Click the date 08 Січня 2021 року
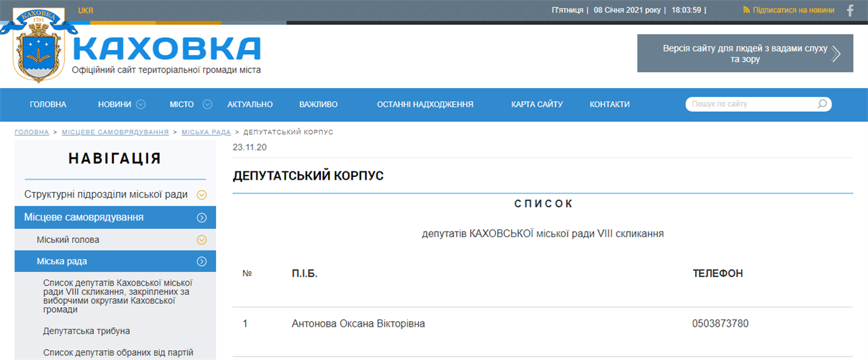 point(628,10)
